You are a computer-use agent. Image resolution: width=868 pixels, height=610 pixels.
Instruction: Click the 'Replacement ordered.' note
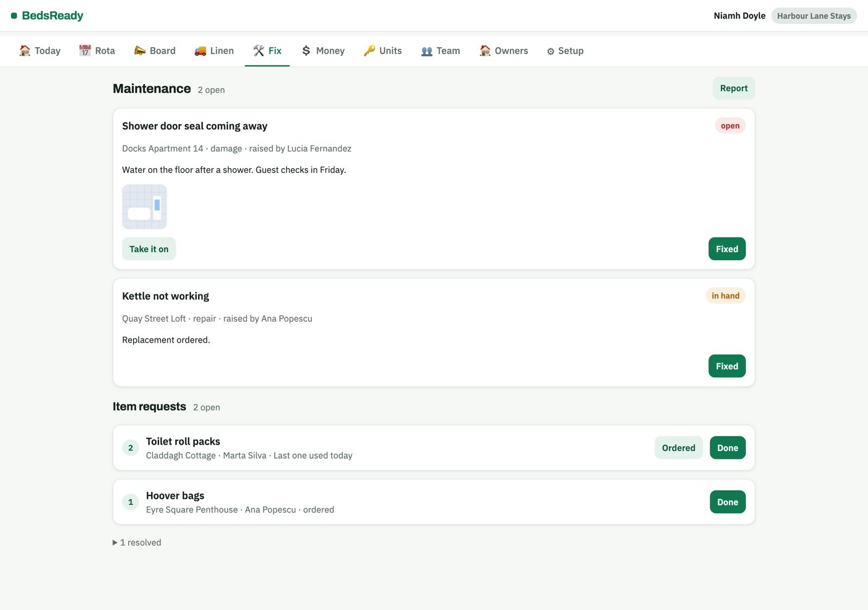166,340
